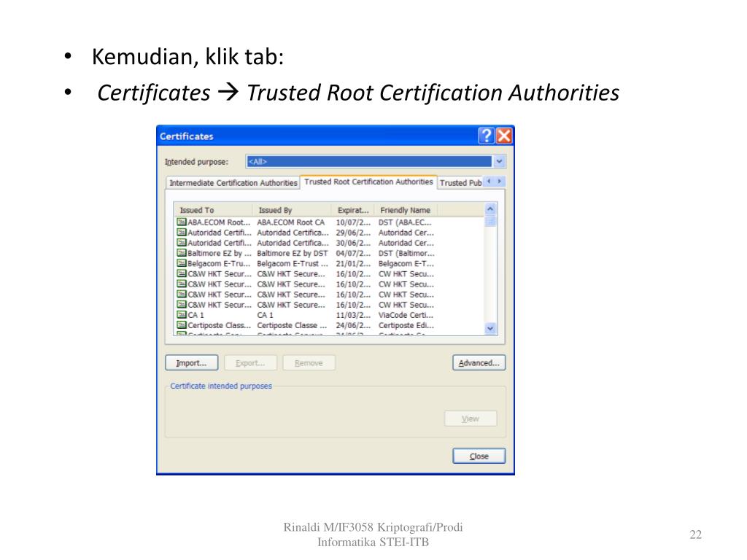
Task: Click the list scrollbar up arrow
Action: [490, 209]
